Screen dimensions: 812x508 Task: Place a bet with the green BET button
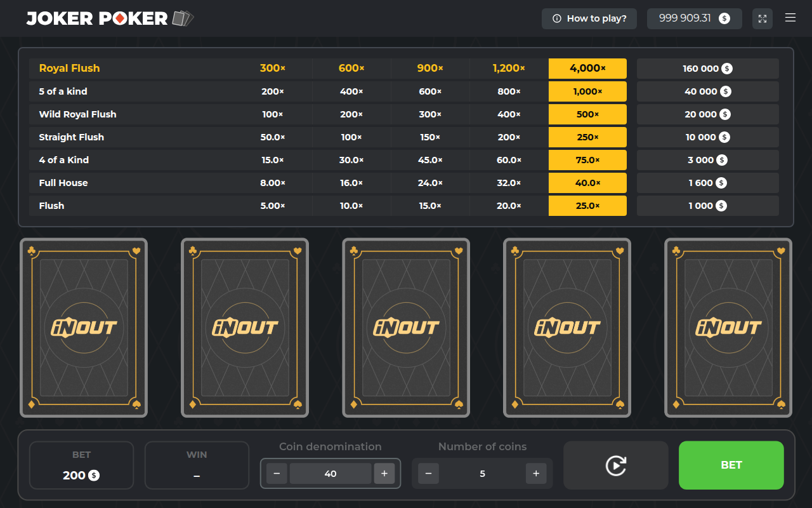pyautogui.click(x=731, y=465)
